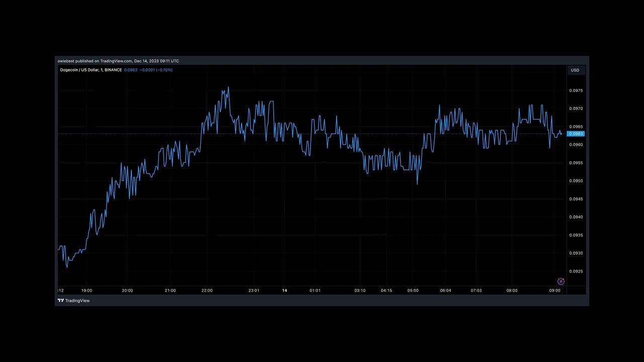Click the 0.0950 price scale label
The width and height of the screenshot is (644, 362).
[x=576, y=181]
